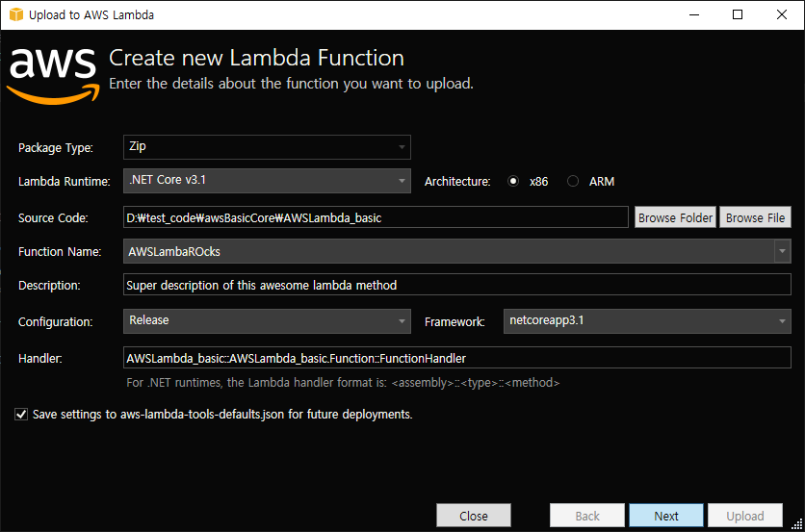Click the 'Package Type:' label

(x=56, y=148)
